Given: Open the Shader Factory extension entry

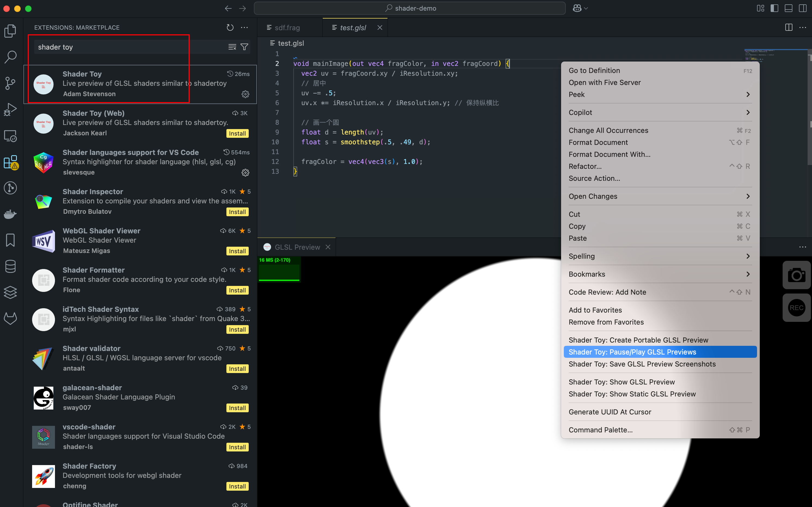Looking at the screenshot, I should coord(140,476).
